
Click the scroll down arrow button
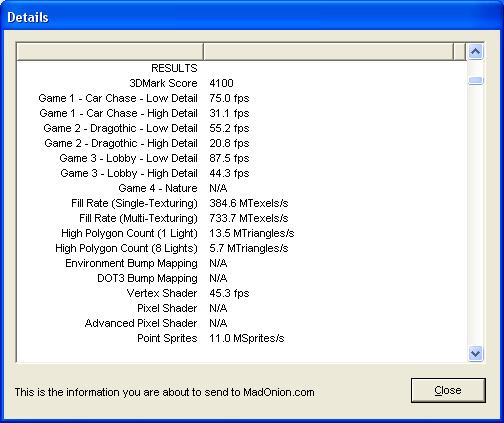click(475, 353)
